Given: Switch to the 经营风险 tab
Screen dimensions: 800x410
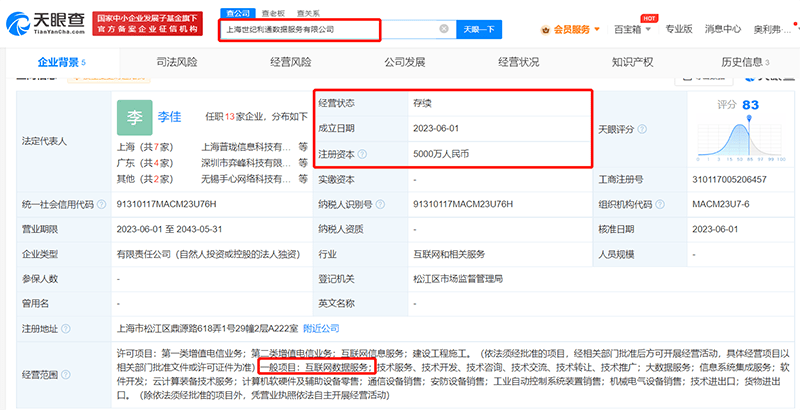Looking at the screenshot, I should 290,63.
